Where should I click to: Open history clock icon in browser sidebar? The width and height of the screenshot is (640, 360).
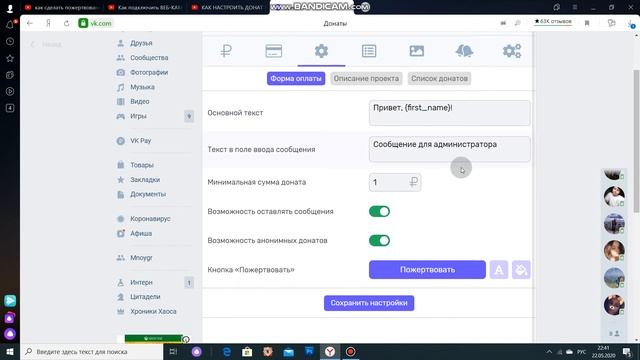point(10,41)
